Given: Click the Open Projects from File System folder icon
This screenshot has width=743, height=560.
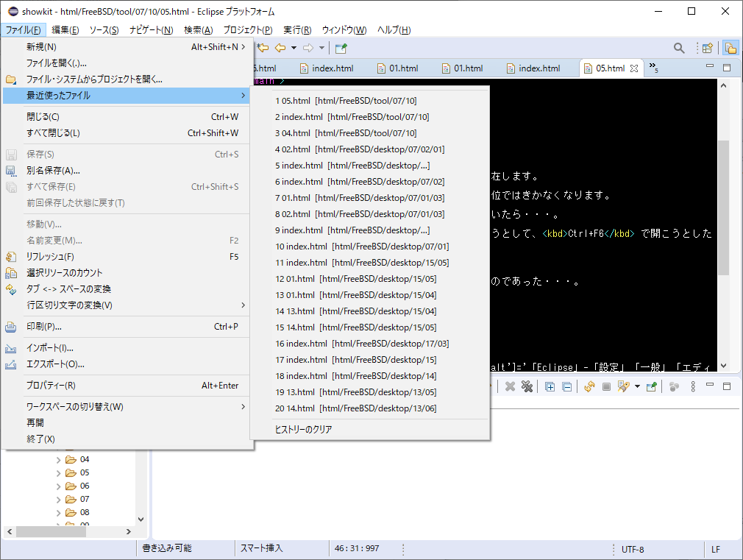Looking at the screenshot, I should click(x=11, y=79).
